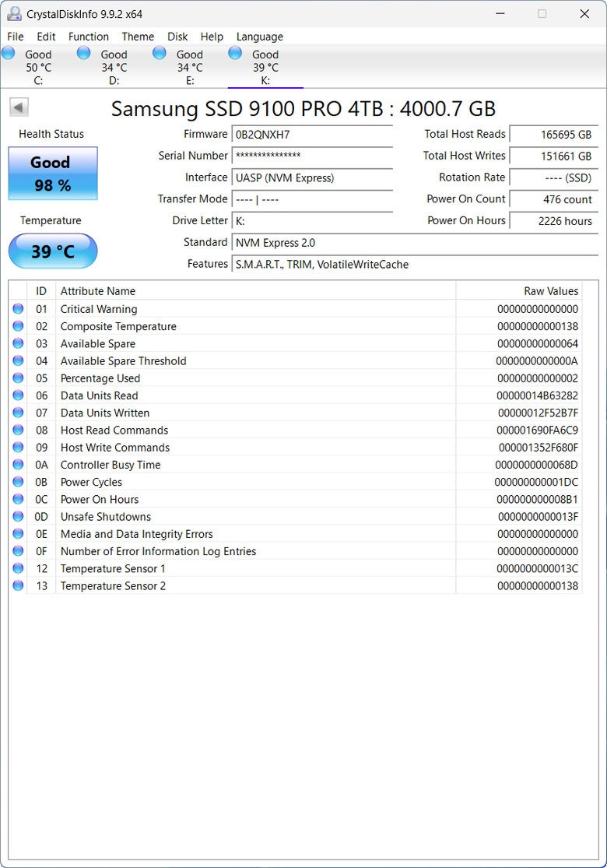This screenshot has height=868, width=607.
Task: Click the Transfer Mode field
Action: click(313, 199)
